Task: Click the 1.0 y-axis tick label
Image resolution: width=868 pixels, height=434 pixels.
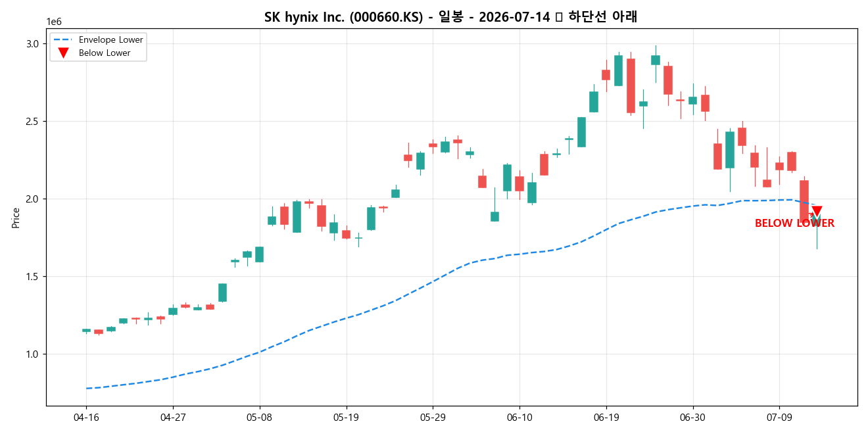Action: click(34, 354)
